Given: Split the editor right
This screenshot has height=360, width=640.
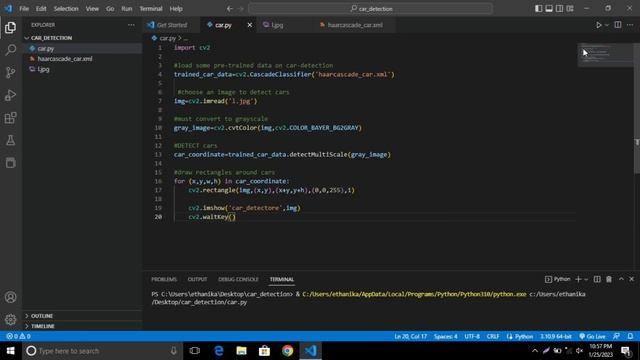Looking at the screenshot, I should click(x=618, y=25).
